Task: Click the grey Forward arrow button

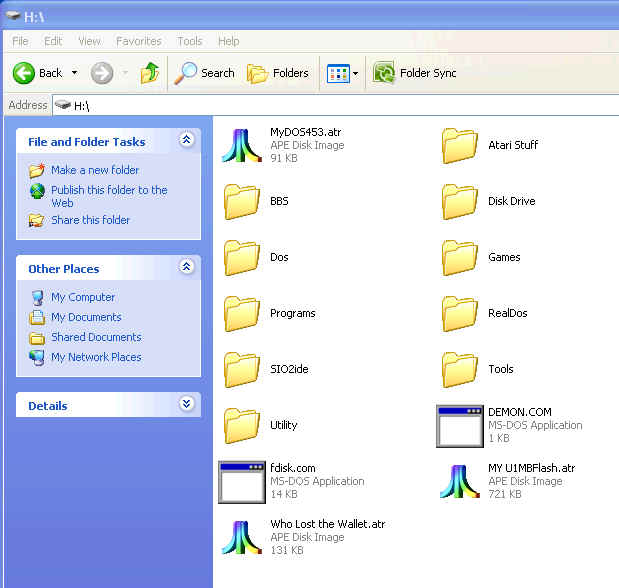Action: pyautogui.click(x=102, y=73)
